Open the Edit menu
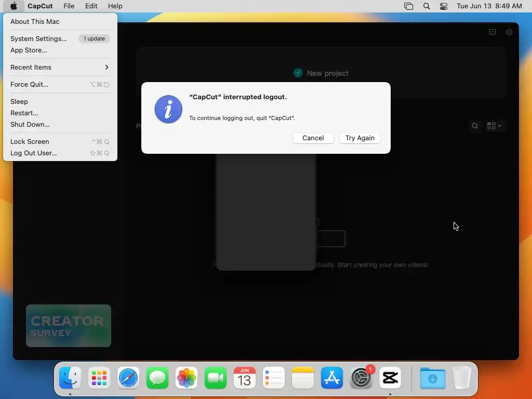 tap(91, 6)
